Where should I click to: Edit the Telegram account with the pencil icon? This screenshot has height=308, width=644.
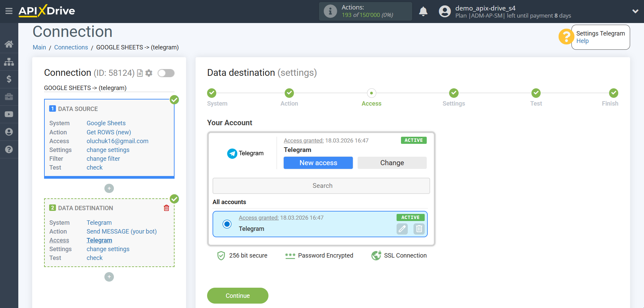[402, 229]
